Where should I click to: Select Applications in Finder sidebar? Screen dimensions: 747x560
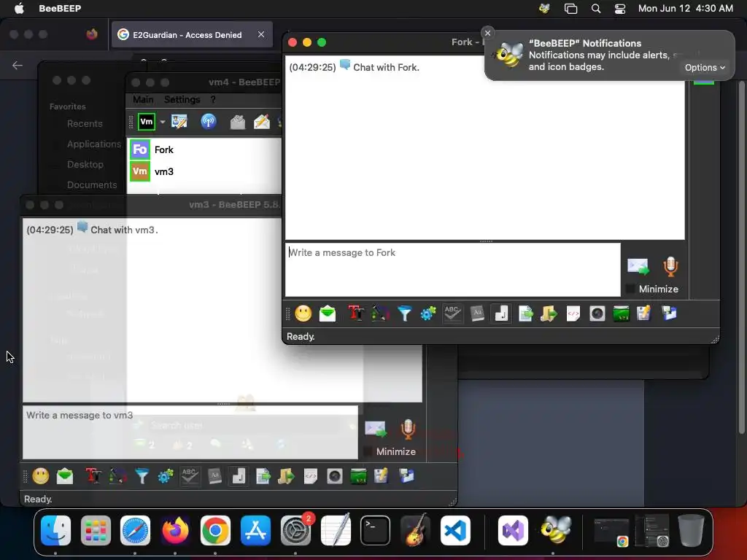click(x=94, y=144)
